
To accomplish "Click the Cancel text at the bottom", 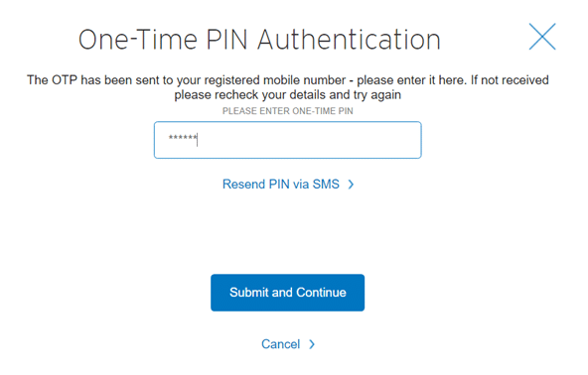I will 280,344.
